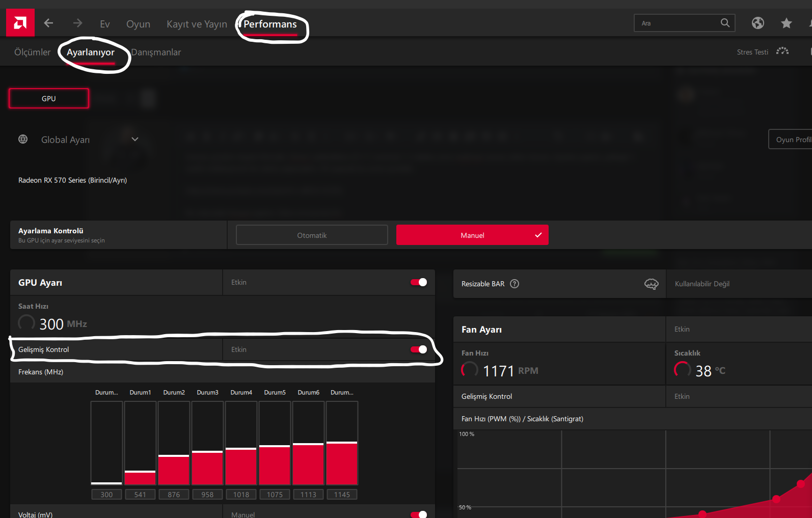This screenshot has height=518, width=812.
Task: Click the Stres Testi gauge icon
Action: [x=782, y=51]
